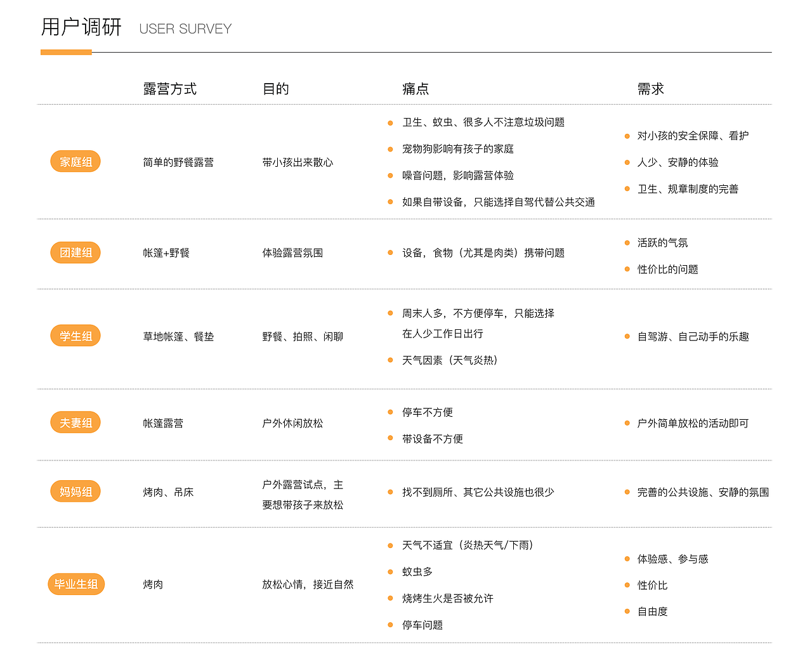The image size is (812, 659).
Task: Click the text 烤肉、吊床
Action: tap(168, 492)
